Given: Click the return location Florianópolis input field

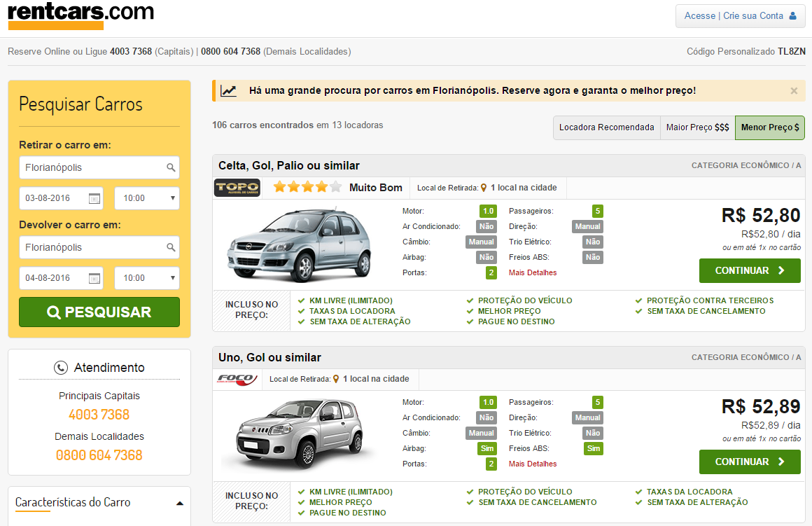Looking at the screenshot, I should click(99, 247).
